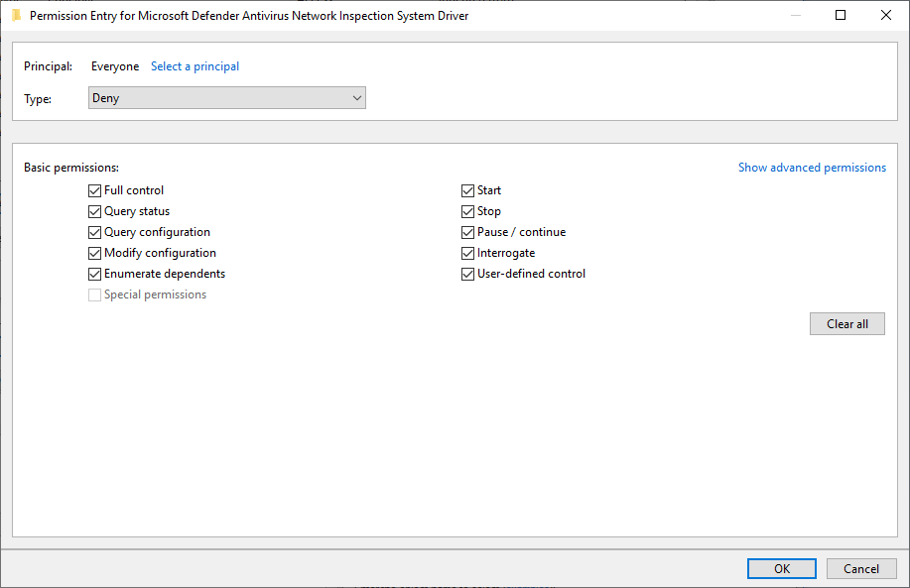Confirm with the OK button
This screenshot has height=588, width=910.
(x=782, y=569)
